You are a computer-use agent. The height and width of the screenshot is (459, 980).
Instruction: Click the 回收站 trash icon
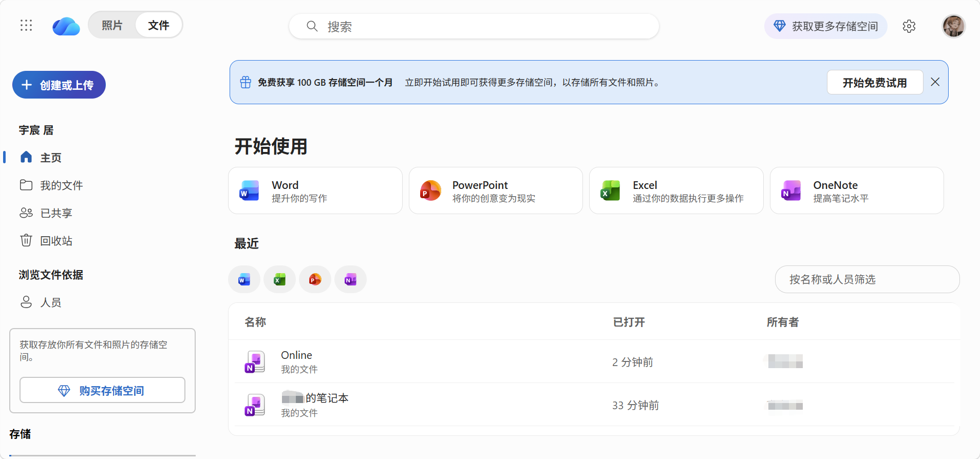point(26,240)
